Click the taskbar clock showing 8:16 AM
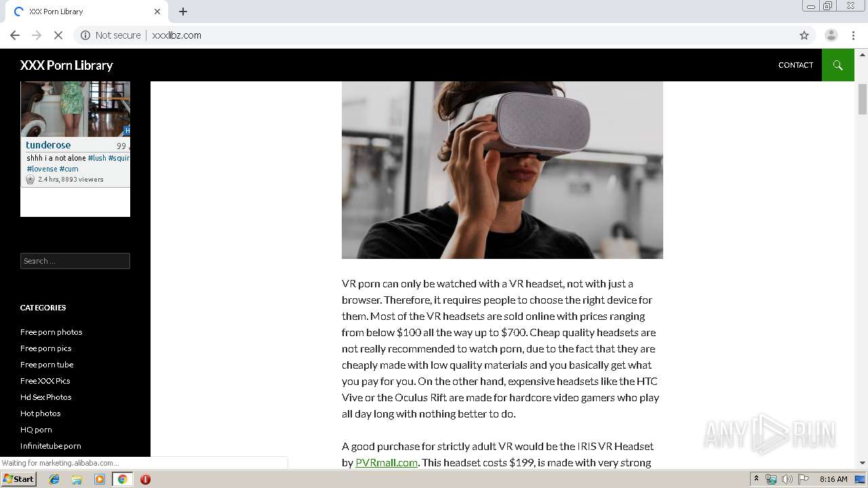The width and height of the screenshot is (868, 488). pos(833,479)
